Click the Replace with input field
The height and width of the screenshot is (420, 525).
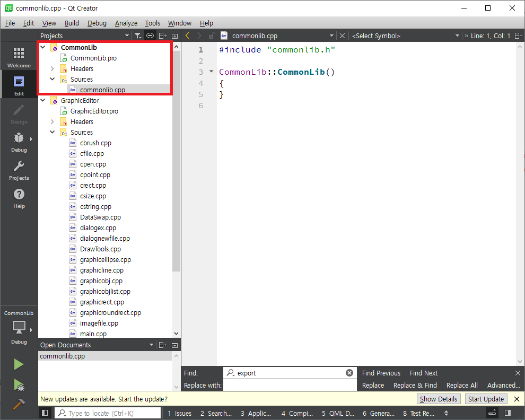click(x=290, y=385)
